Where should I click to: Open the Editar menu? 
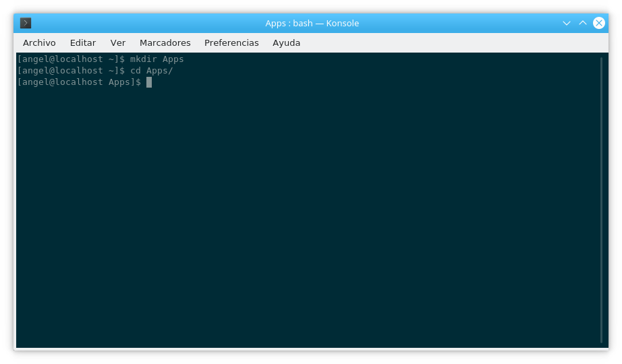[x=83, y=43]
